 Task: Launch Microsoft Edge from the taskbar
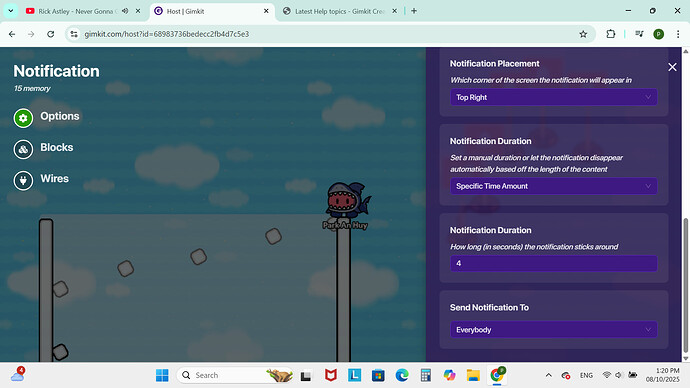coord(402,375)
